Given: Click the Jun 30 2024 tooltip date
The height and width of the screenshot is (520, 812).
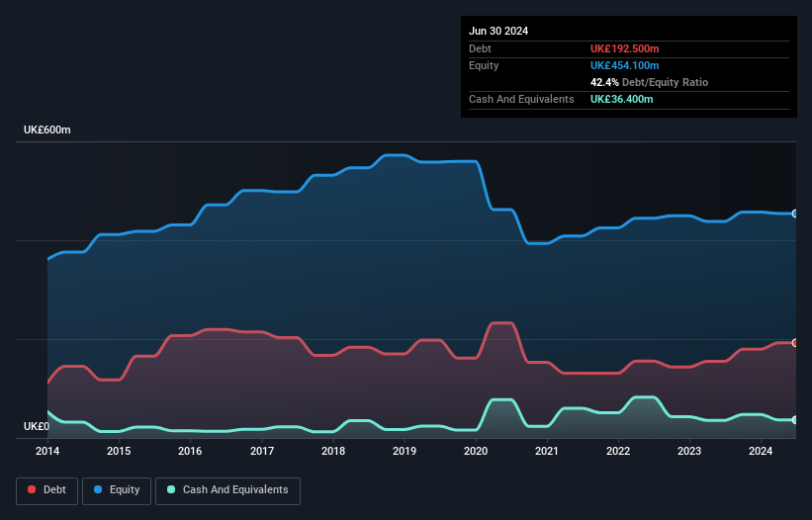Looking at the screenshot, I should (498, 31).
